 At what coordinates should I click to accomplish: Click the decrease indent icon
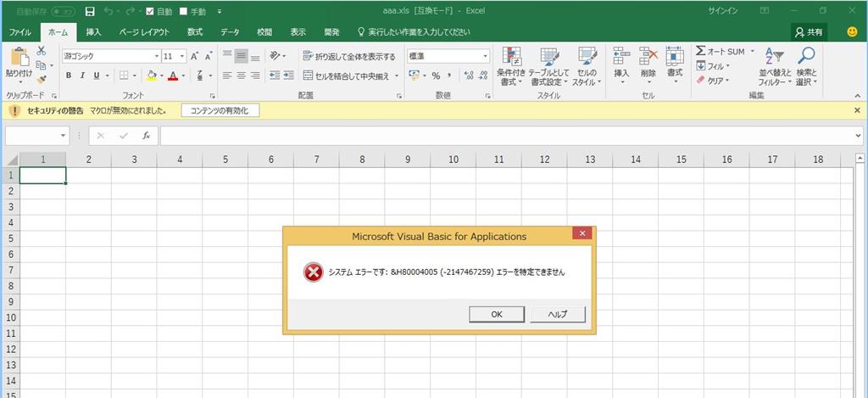(x=275, y=76)
